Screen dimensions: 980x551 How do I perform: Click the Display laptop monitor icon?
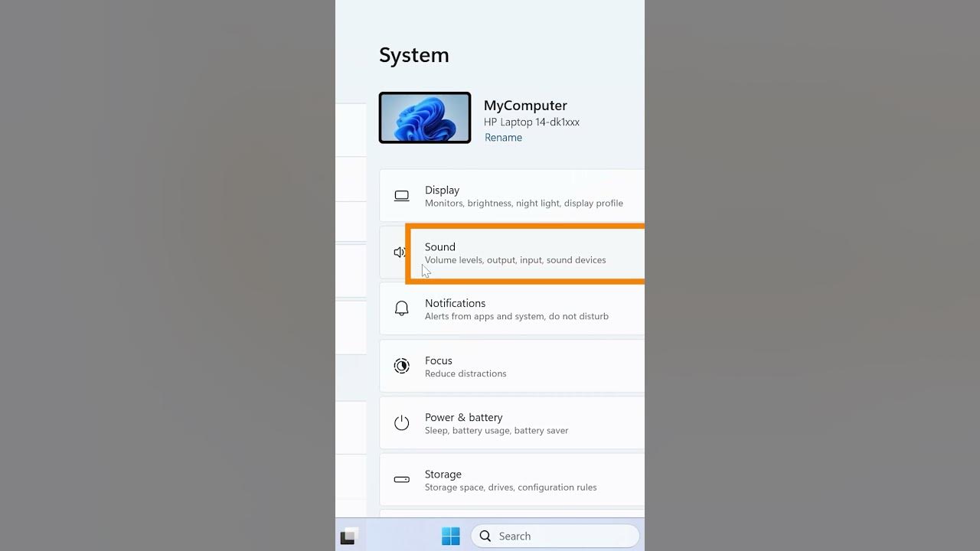(401, 196)
